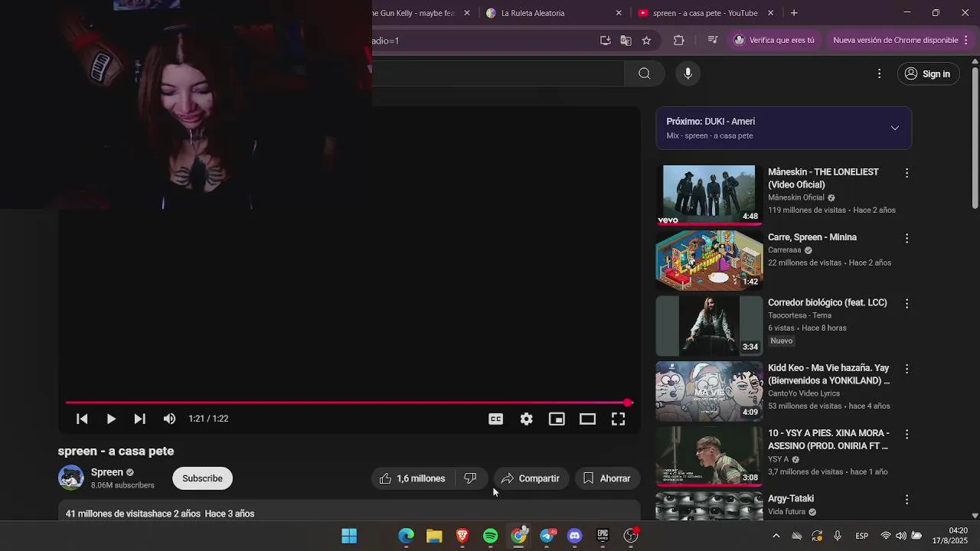The width and height of the screenshot is (980, 551).
Task: Open Telegram from the taskbar
Action: tap(547, 536)
